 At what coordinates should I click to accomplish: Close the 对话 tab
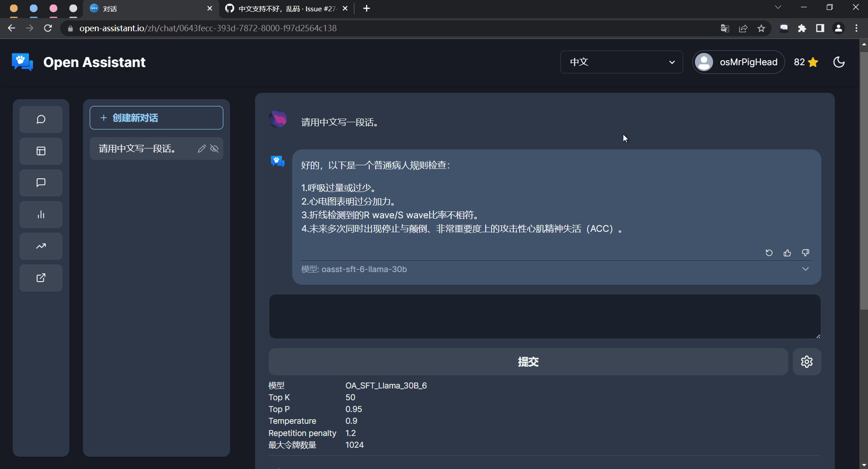[210, 9]
